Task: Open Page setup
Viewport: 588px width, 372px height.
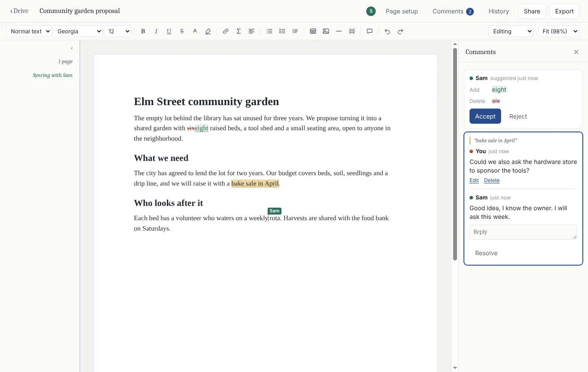Action: 402,11
